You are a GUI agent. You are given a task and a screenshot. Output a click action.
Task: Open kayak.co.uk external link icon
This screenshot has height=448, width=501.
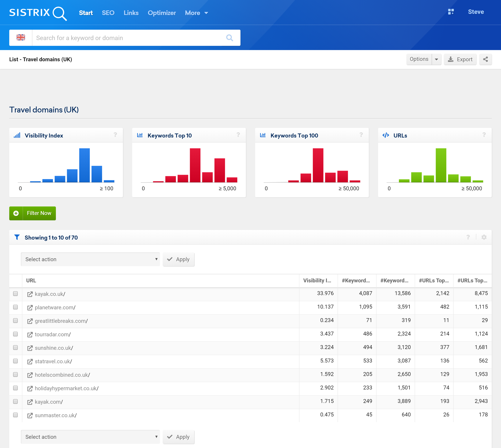30,294
